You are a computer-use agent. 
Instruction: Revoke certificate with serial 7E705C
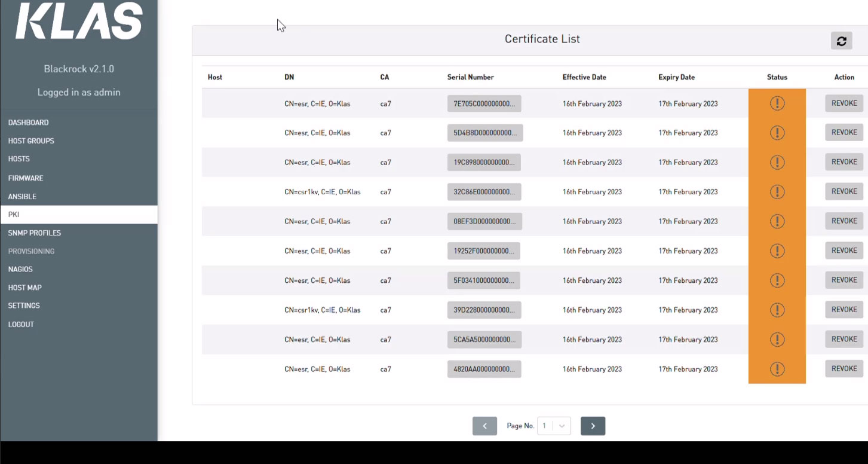pyautogui.click(x=844, y=103)
